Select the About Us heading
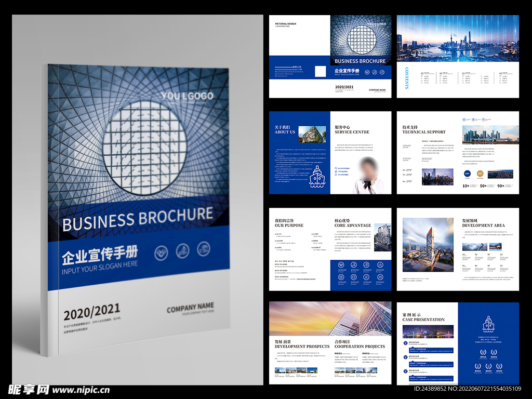Image resolution: width=532 pixels, height=399 pixels. (x=285, y=129)
